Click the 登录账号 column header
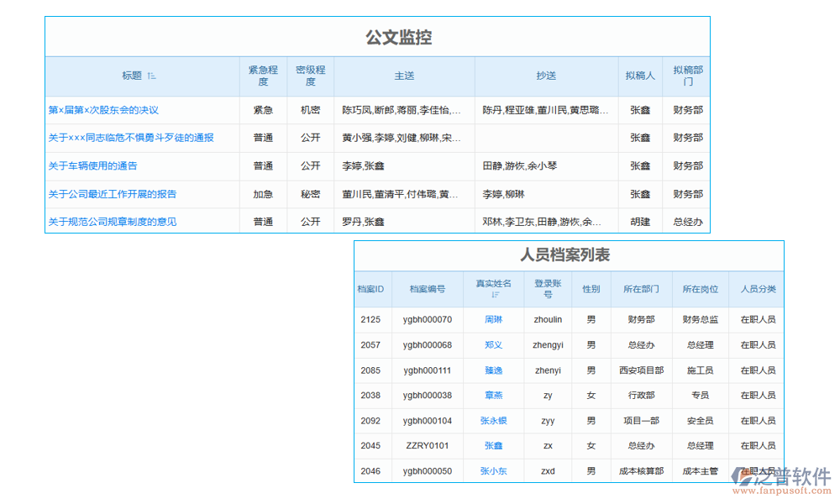 point(547,288)
